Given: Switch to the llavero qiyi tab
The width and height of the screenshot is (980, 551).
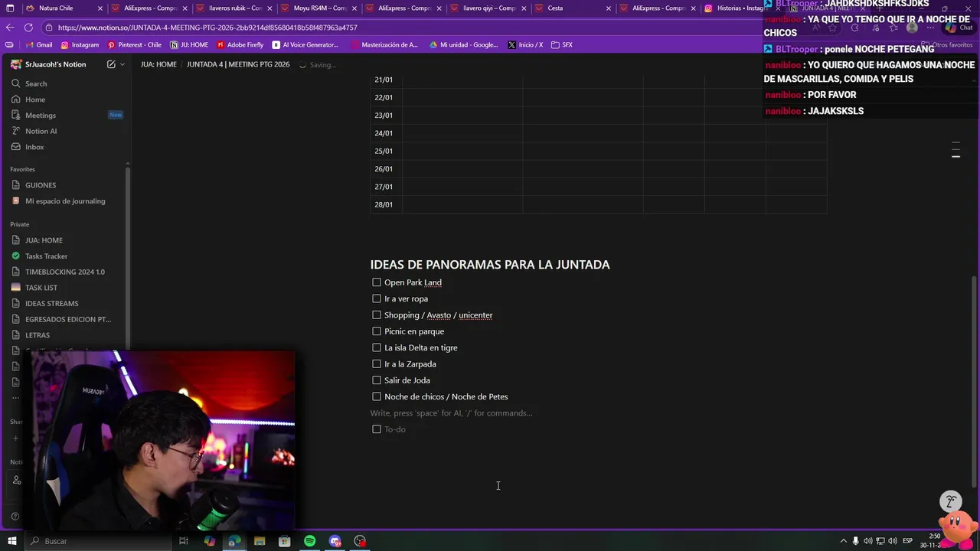Looking at the screenshot, I should click(x=489, y=8).
